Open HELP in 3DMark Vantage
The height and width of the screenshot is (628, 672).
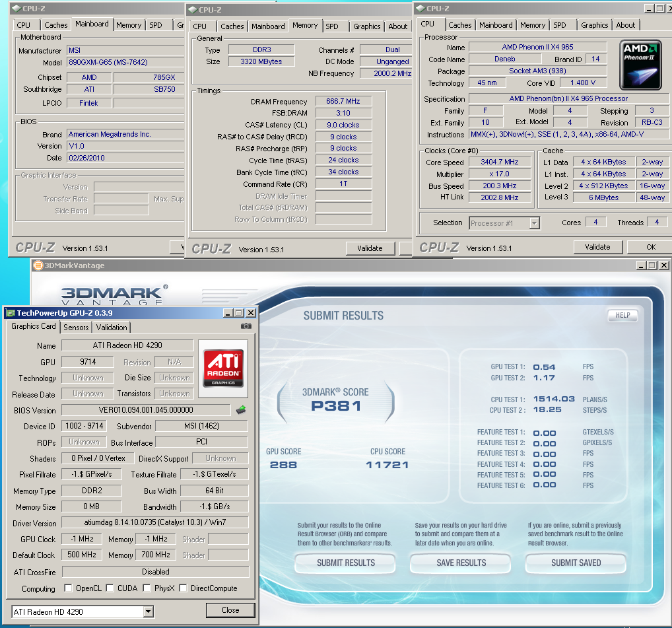(x=622, y=316)
